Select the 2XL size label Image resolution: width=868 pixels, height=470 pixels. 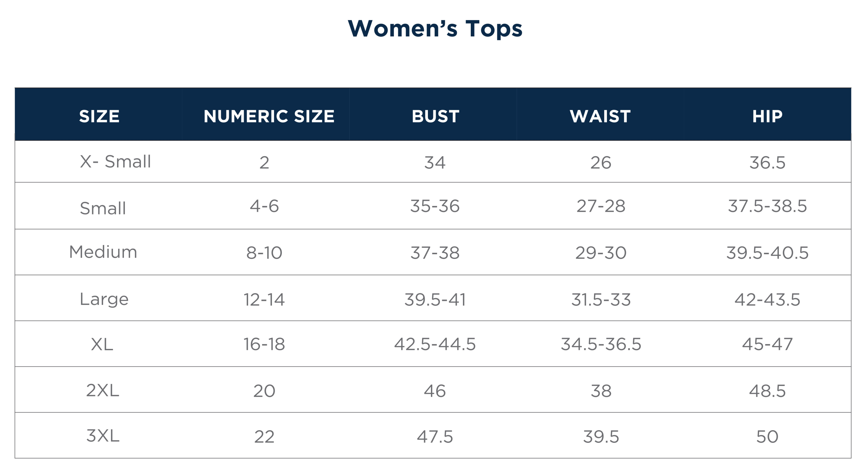click(x=102, y=390)
